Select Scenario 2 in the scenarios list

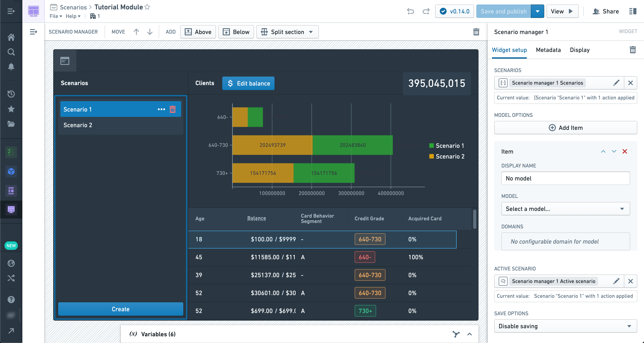click(x=121, y=125)
